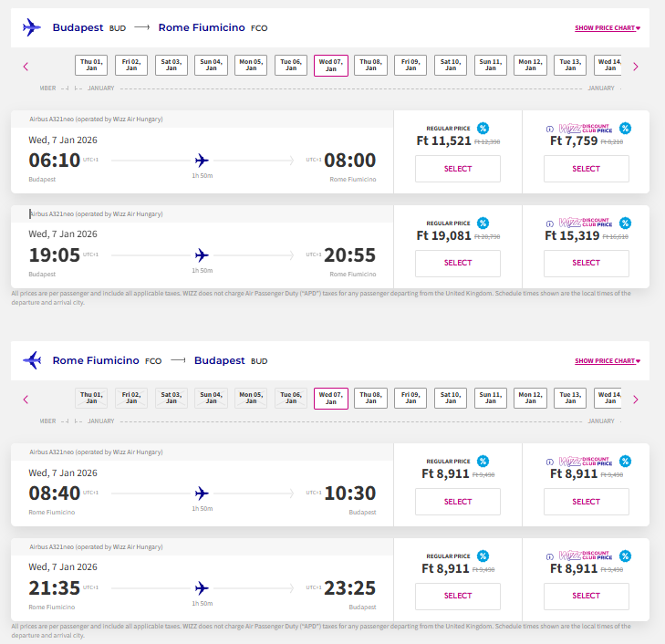
Task: Switch to Fri 09 Jan for Budapest–Rome
Action: (x=410, y=65)
